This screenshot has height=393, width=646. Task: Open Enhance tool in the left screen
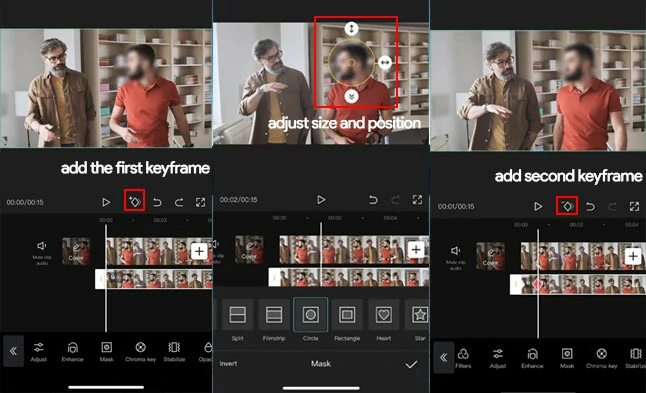coord(73,352)
